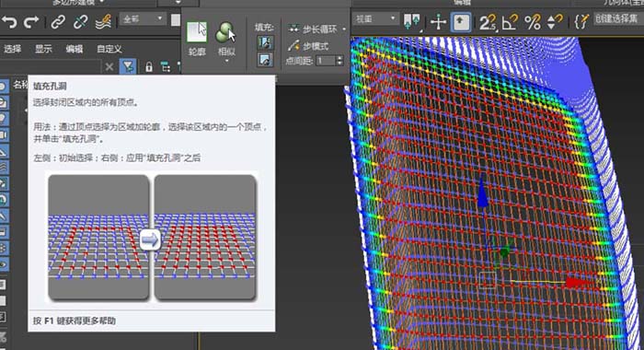Toggle the percent snap button

(x=532, y=22)
